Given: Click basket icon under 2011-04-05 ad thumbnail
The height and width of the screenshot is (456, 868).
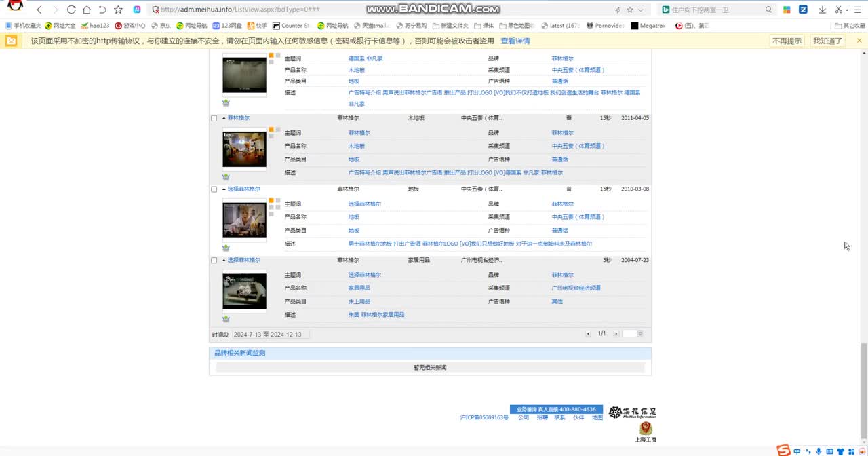Looking at the screenshot, I should click(x=226, y=176).
